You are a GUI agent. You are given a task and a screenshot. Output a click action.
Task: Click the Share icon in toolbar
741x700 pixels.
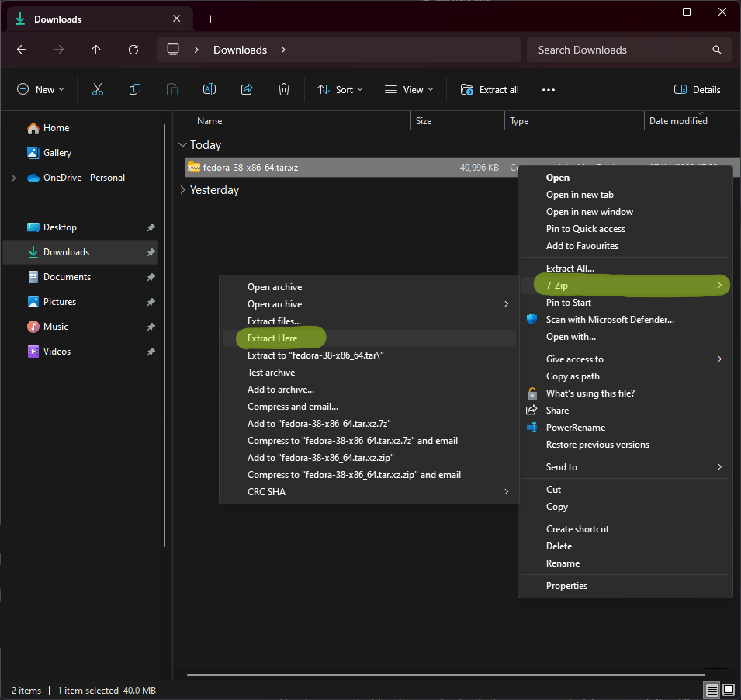[x=247, y=90]
